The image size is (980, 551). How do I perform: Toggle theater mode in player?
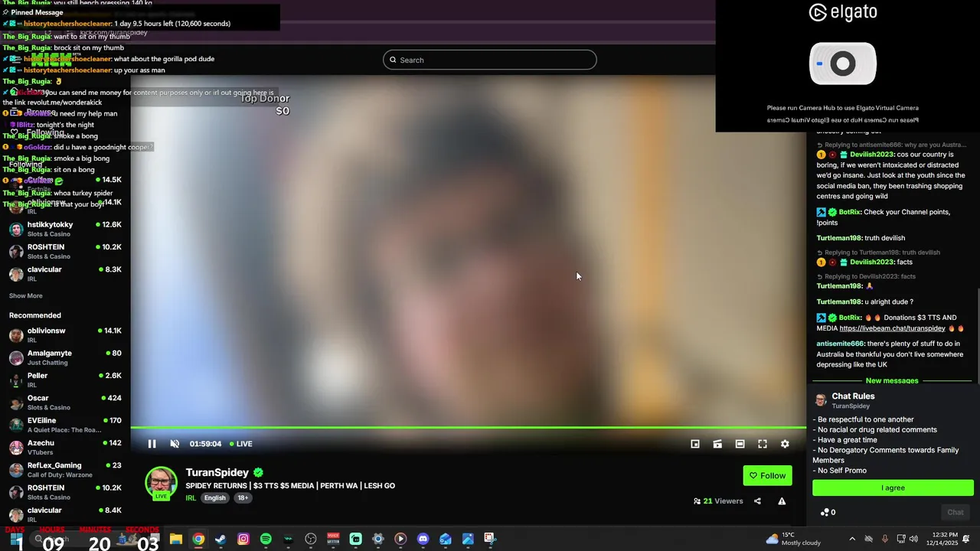tap(740, 444)
